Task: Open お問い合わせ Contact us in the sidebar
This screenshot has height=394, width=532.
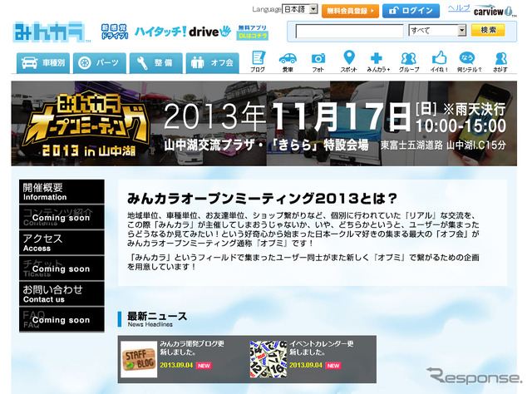Action: click(x=62, y=294)
